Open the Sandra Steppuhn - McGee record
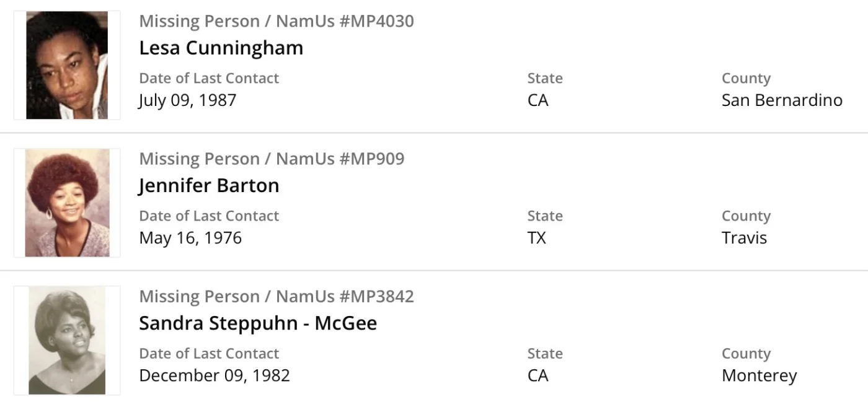The width and height of the screenshot is (868, 404). (x=258, y=323)
